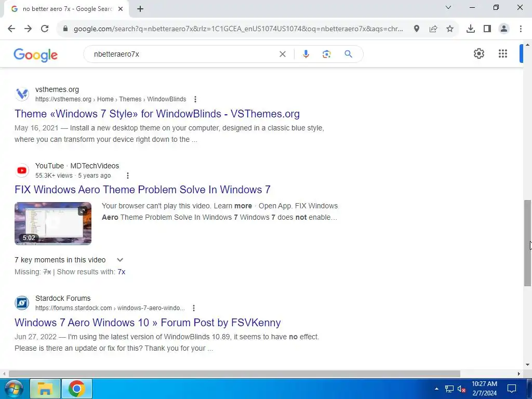Share this page icon
This screenshot has height=399, width=532.
(433, 29)
